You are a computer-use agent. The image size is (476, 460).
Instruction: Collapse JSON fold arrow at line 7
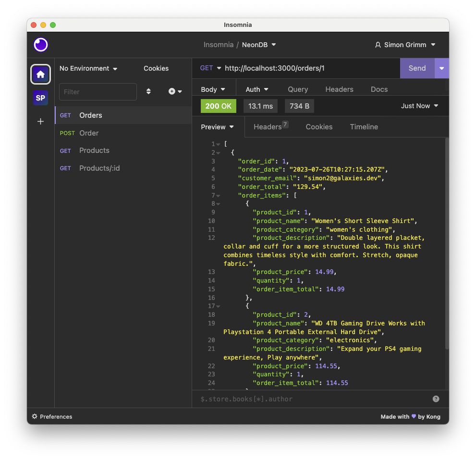pyautogui.click(x=218, y=196)
